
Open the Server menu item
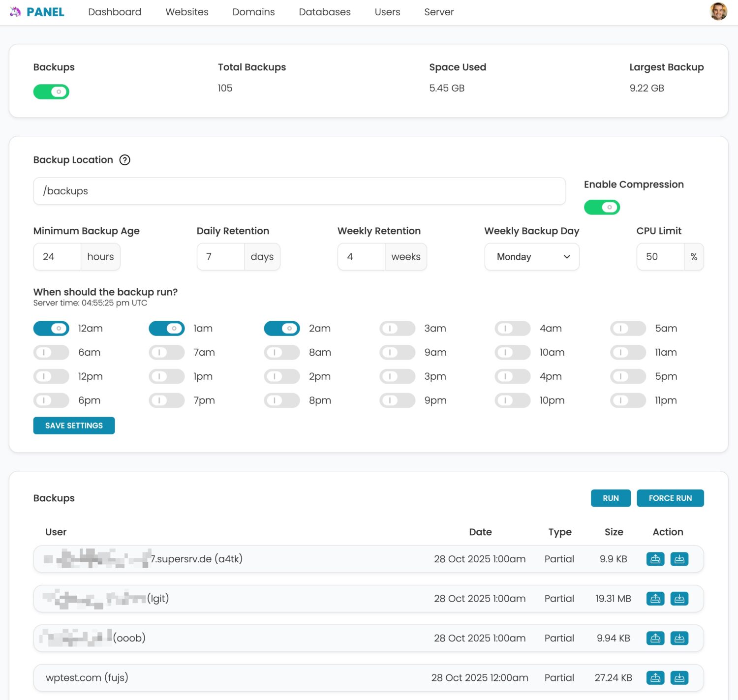(x=439, y=12)
